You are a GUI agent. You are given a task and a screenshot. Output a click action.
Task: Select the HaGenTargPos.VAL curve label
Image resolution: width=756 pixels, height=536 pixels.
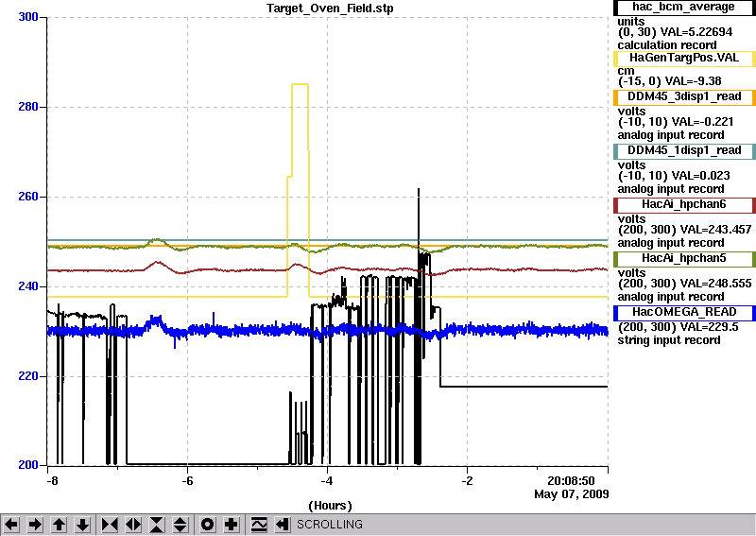pyautogui.click(x=683, y=59)
